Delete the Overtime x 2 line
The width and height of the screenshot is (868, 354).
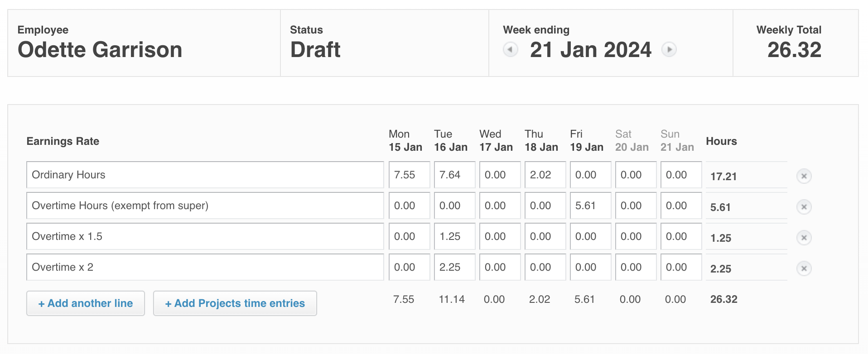[x=804, y=268]
